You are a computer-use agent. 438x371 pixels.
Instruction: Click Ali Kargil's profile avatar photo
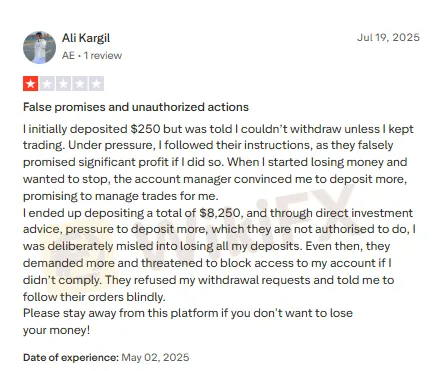(x=39, y=47)
